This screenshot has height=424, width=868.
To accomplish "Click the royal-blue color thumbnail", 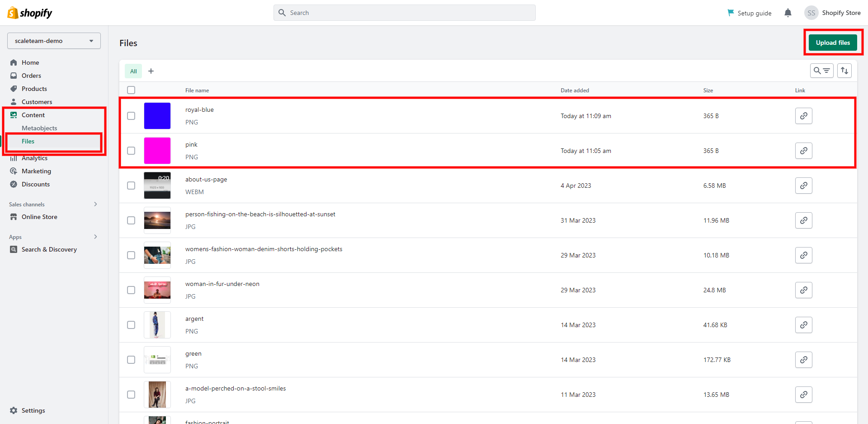I will point(157,116).
